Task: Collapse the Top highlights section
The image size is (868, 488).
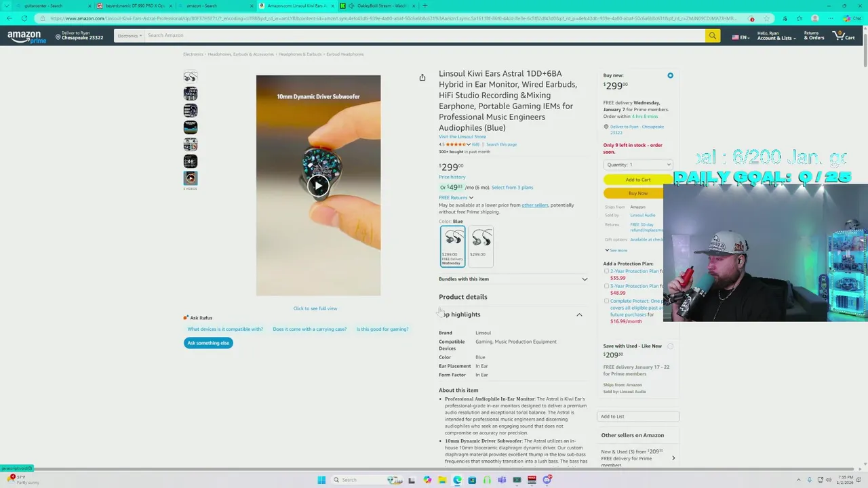Action: 579,314
